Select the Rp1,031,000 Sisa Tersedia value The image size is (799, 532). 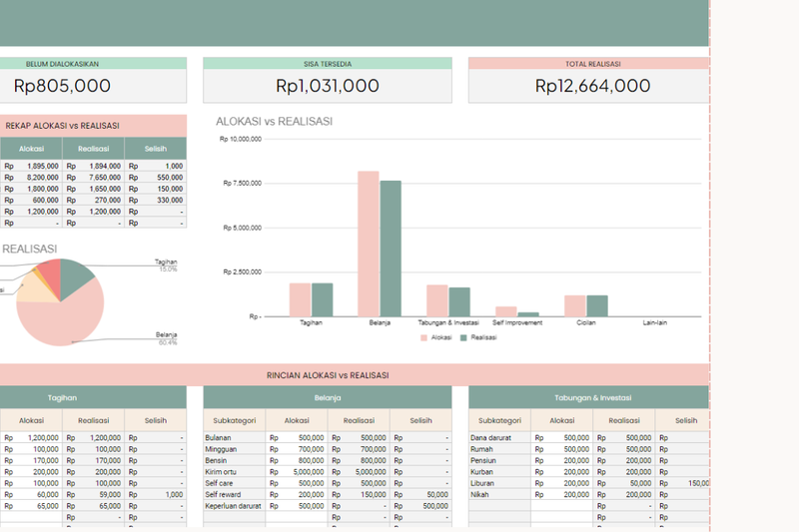pos(328,86)
